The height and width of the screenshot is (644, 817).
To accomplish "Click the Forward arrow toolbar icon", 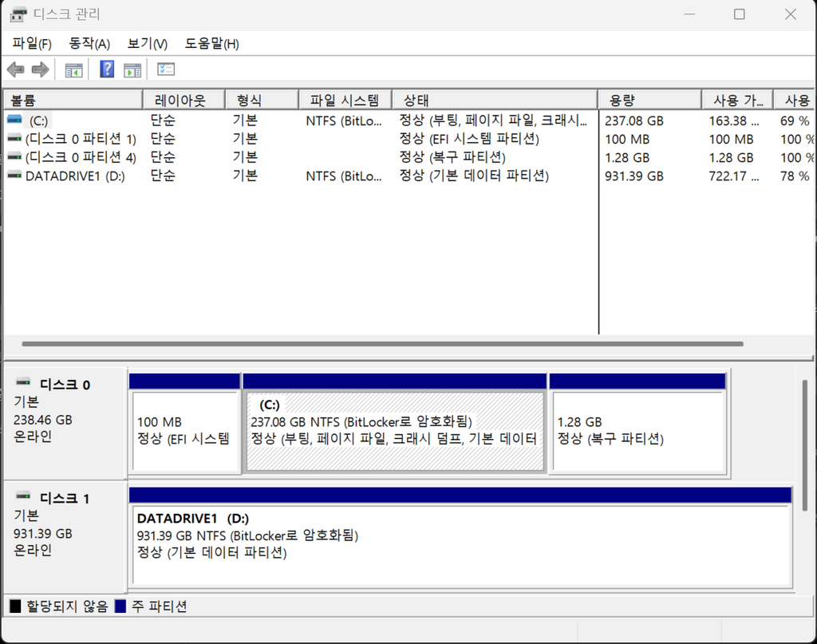I will click(40, 69).
